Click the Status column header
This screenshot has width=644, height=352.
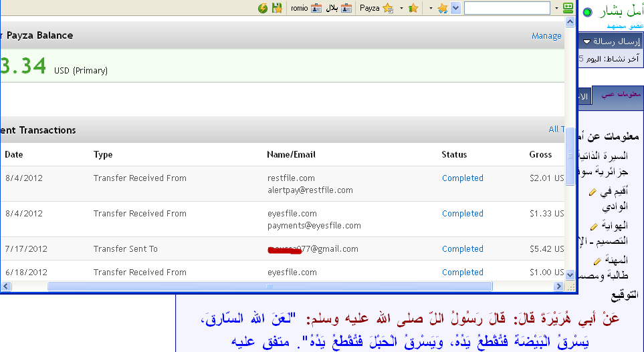(454, 155)
